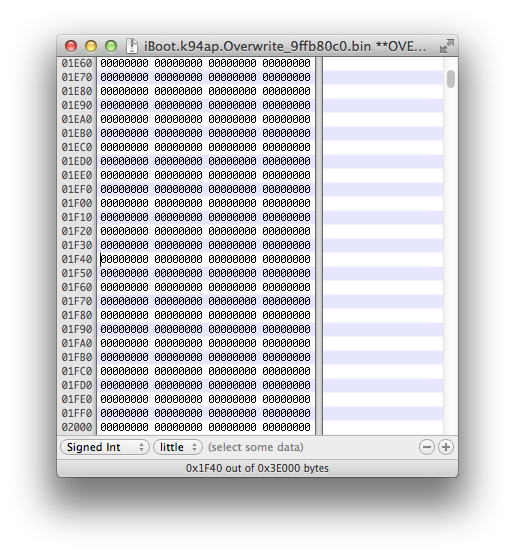Zoom the window with the green button
The height and width of the screenshot is (556, 515).
[111, 46]
